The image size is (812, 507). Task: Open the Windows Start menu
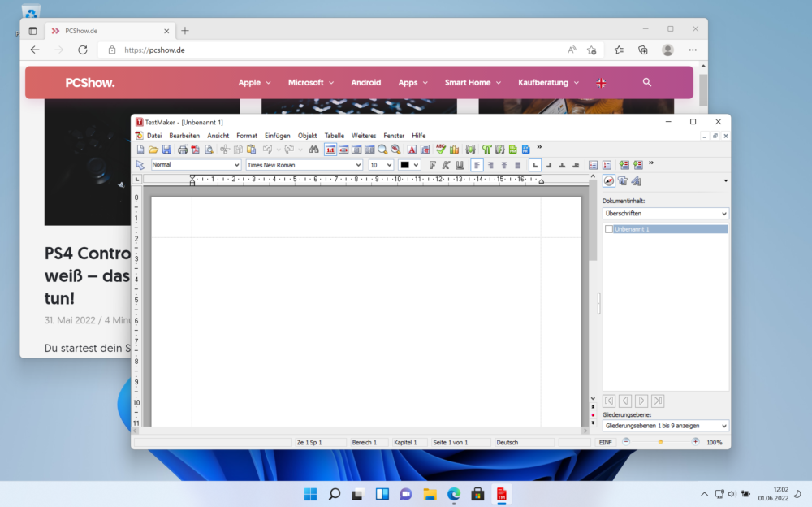tap(310, 494)
